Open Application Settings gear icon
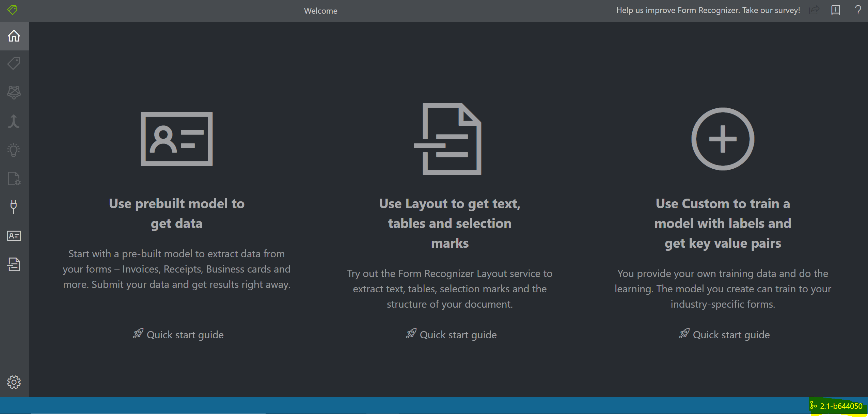Image resolution: width=868 pixels, height=417 pixels. tap(14, 382)
